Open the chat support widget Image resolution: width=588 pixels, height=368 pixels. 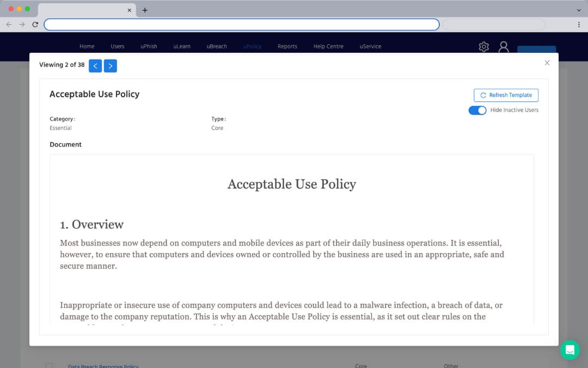click(x=569, y=350)
